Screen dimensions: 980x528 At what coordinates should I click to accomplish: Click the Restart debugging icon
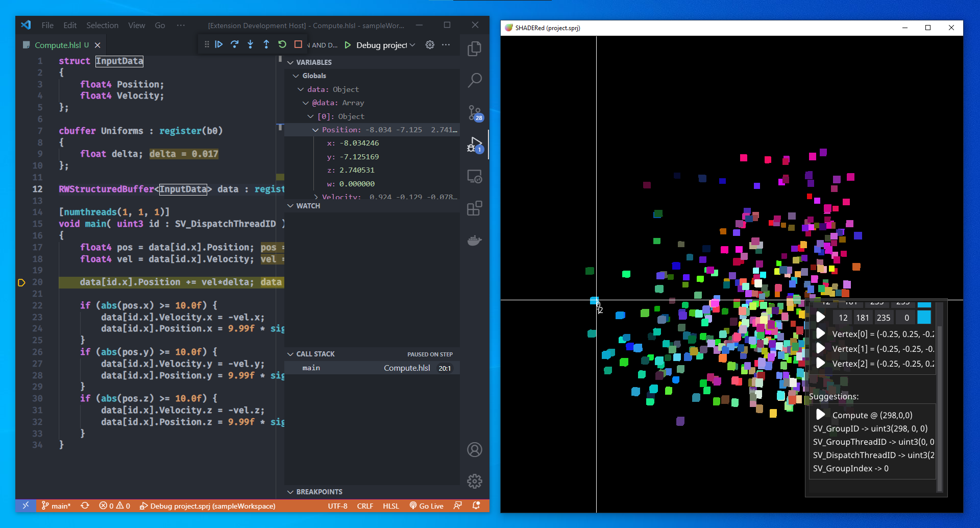282,44
